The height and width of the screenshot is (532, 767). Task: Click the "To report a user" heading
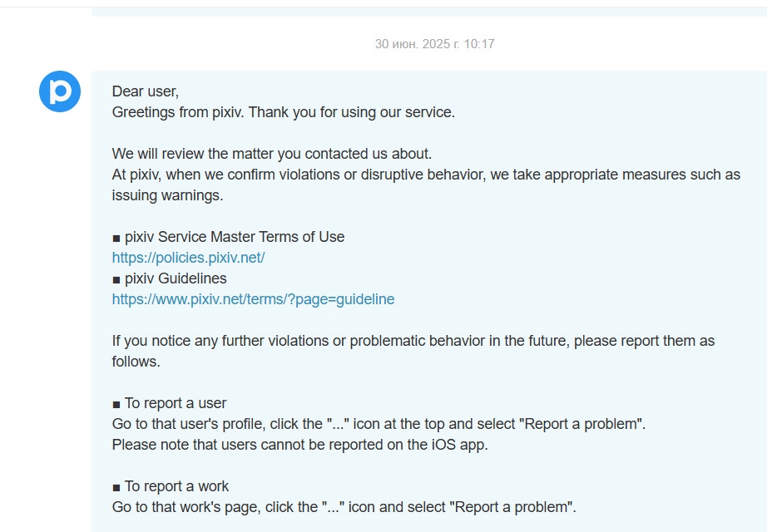point(175,403)
